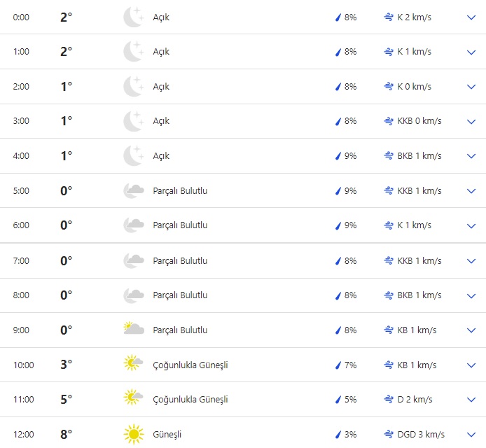
Task: Click the raindrop icon in the 4:00 row
Action: pyautogui.click(x=338, y=156)
